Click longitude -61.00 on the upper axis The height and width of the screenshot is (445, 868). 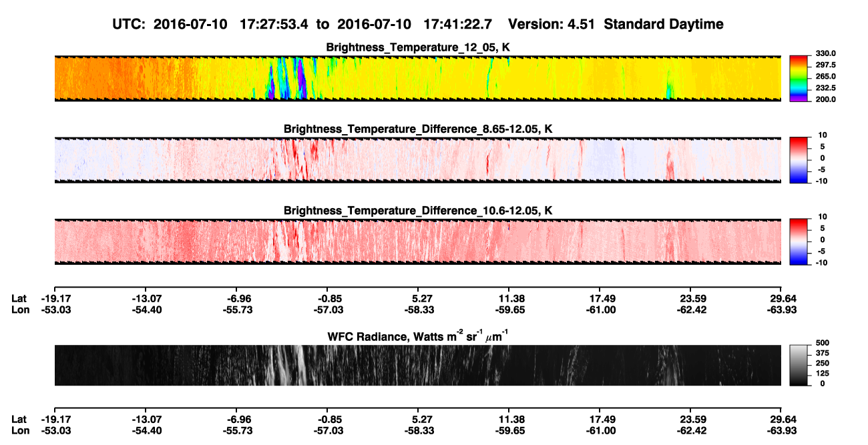coord(600,310)
